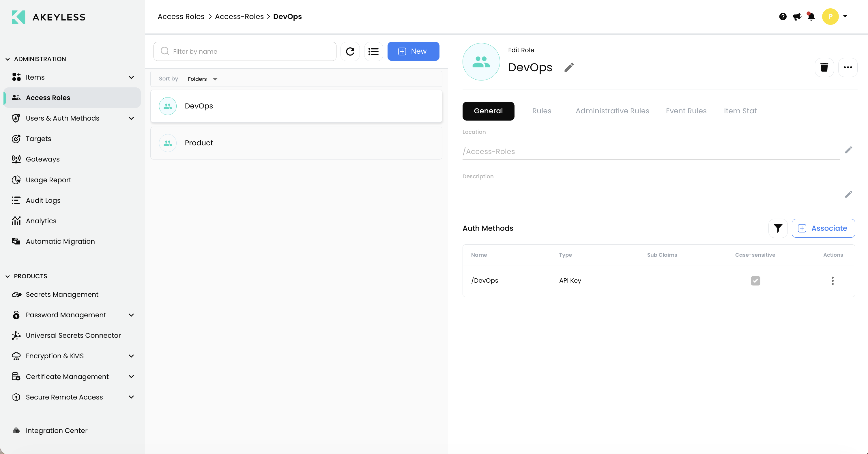Screen dimensions: 868x454
Task: Expand the Items sidebar section
Action: coord(131,77)
